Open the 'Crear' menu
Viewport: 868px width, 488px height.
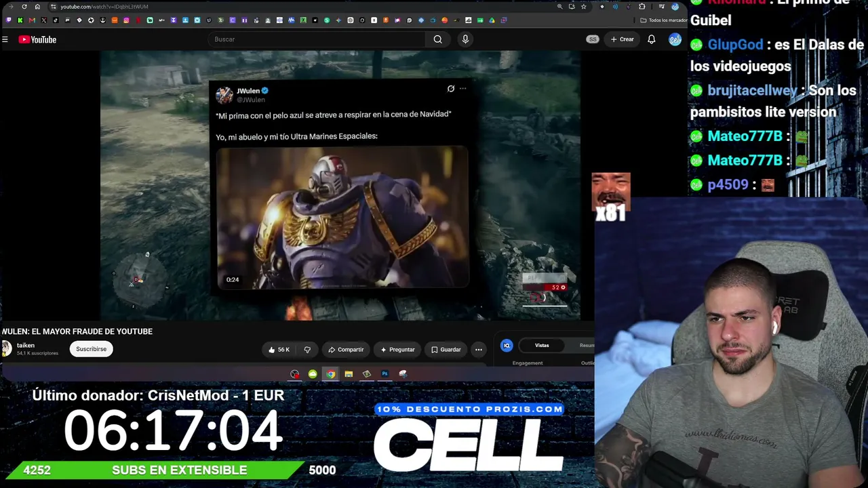(622, 39)
